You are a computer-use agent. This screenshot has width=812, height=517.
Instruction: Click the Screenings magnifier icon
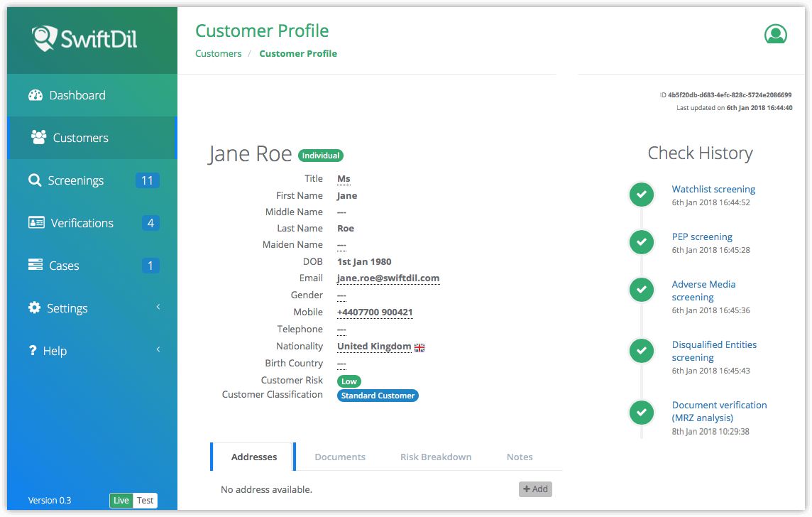tap(35, 180)
